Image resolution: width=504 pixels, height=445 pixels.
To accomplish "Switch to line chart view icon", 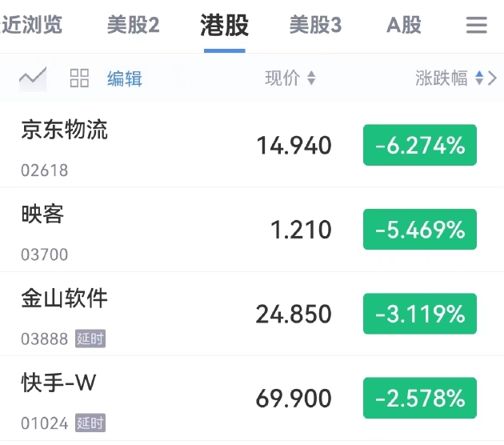I will click(33, 78).
